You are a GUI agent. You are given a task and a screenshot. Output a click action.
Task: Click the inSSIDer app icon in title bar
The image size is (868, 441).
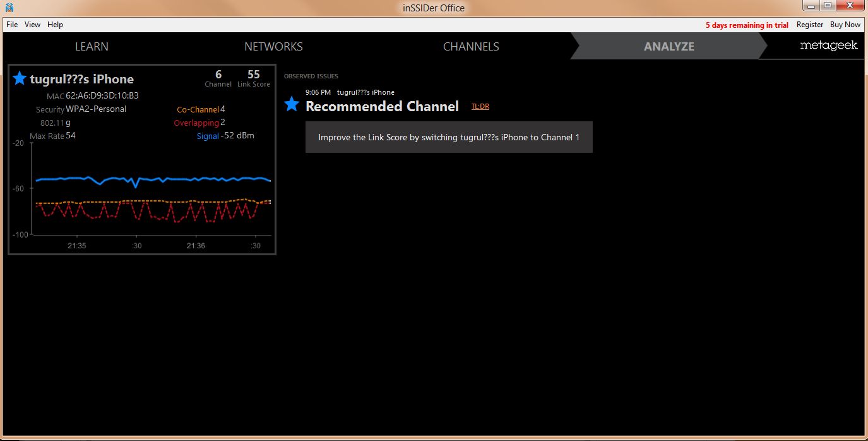[9, 8]
